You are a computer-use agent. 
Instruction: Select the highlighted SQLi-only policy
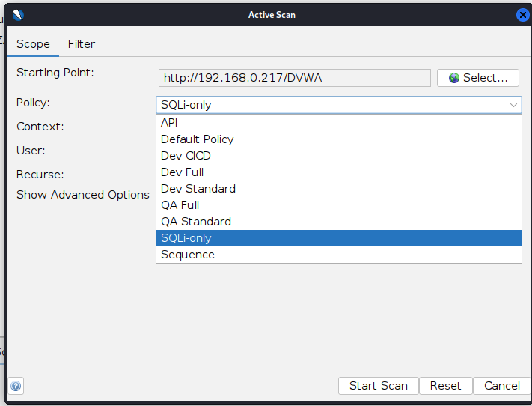click(186, 238)
